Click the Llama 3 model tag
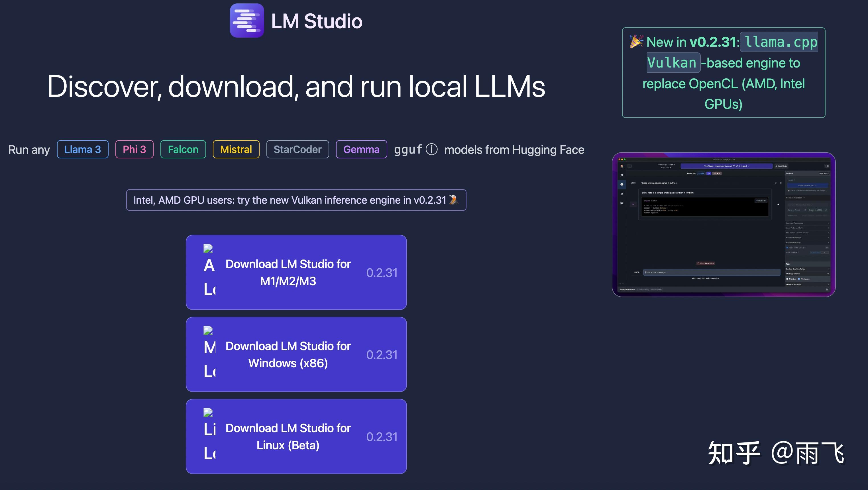The image size is (868, 490). point(83,149)
